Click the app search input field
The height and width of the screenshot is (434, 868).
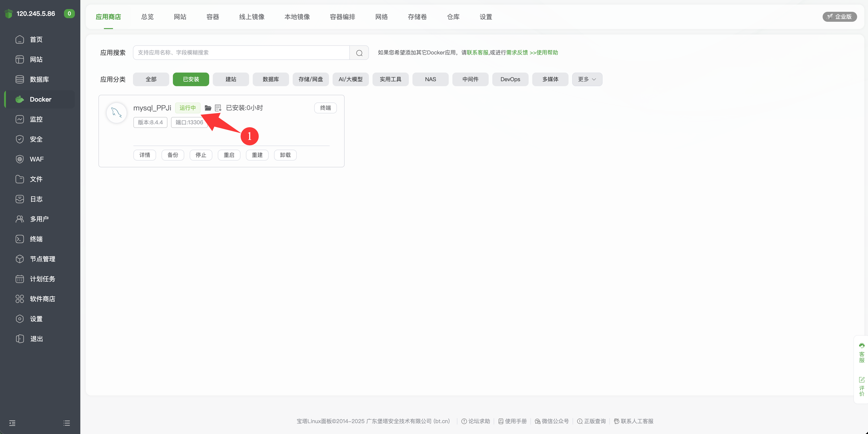[x=241, y=53]
